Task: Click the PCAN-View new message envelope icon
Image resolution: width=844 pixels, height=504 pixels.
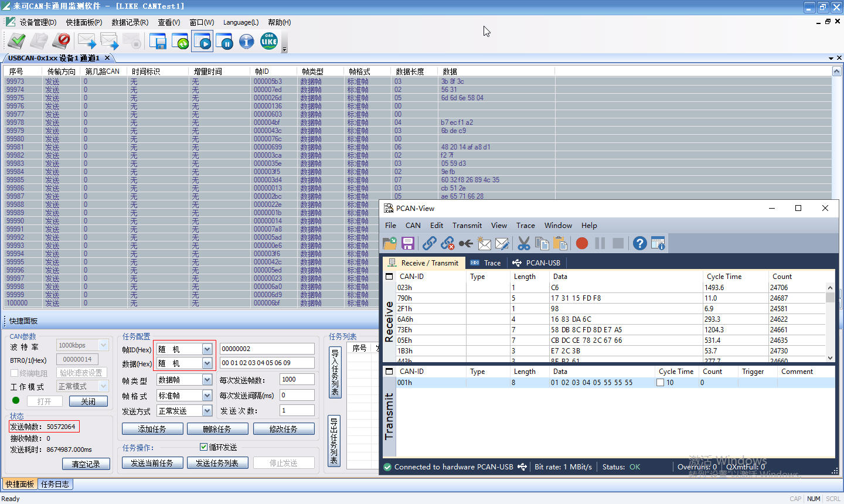Action: (484, 243)
